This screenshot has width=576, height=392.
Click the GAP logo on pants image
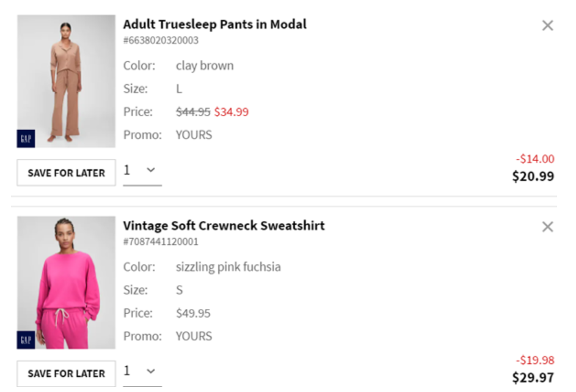pos(26,139)
